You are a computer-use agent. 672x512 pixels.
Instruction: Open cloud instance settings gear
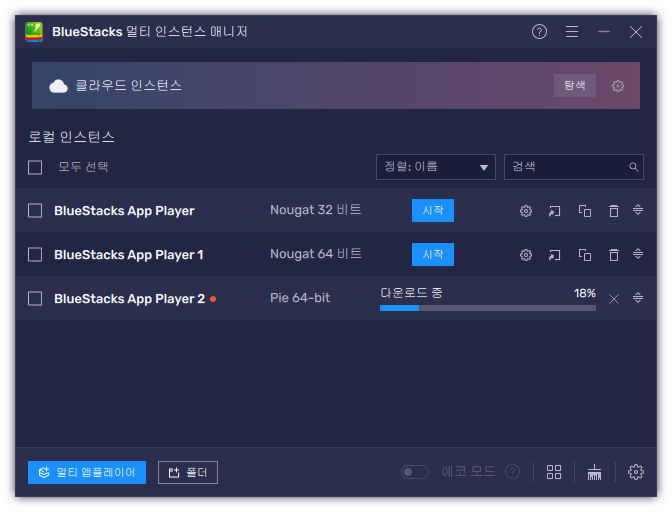618,86
